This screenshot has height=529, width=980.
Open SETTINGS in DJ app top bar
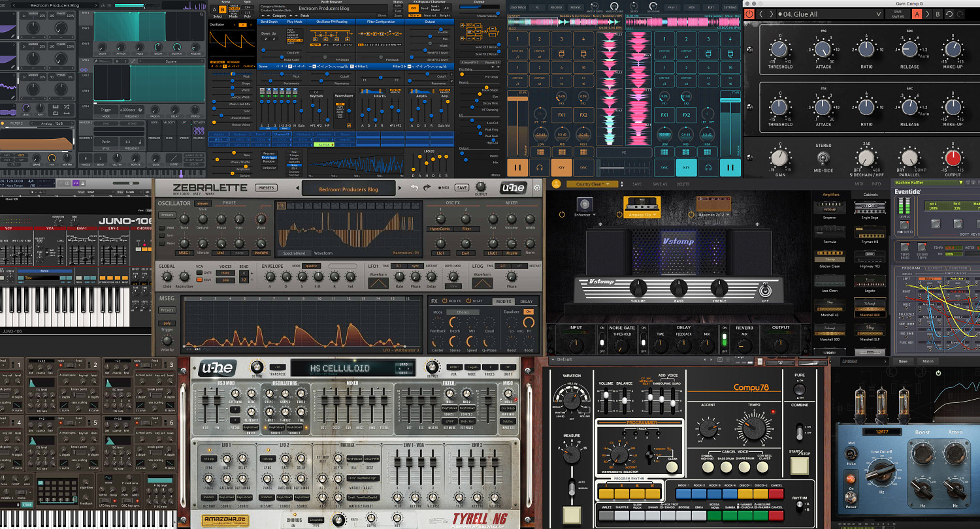coord(730,6)
